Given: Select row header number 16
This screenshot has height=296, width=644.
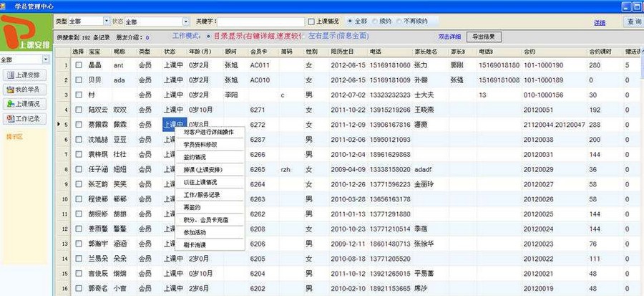Looking at the screenshot, I should (63, 289).
